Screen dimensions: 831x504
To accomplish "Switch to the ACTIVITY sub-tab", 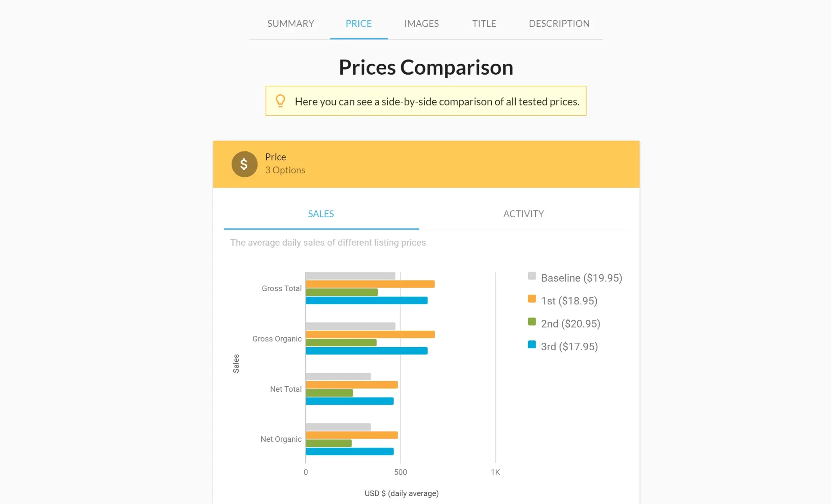I will (523, 214).
